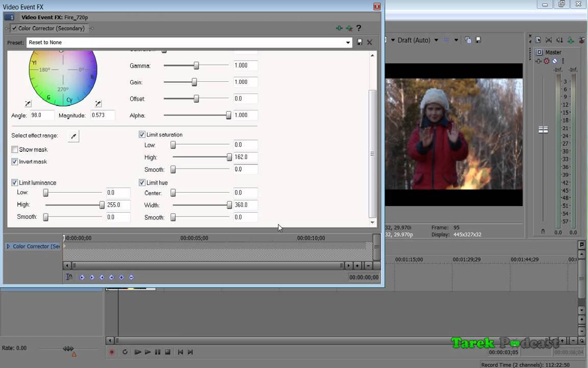Copy preview snapshot to clipboard

[468, 40]
